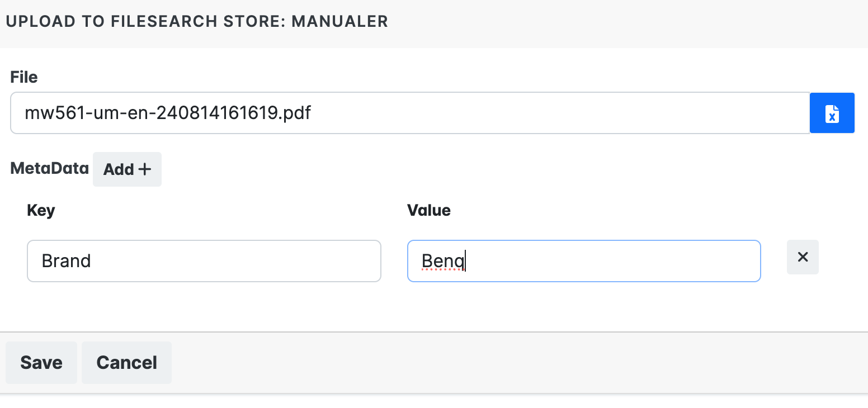This screenshot has width=868, height=408.
Task: Cancel the upload to FileSearch store
Action: pyautogui.click(x=126, y=363)
